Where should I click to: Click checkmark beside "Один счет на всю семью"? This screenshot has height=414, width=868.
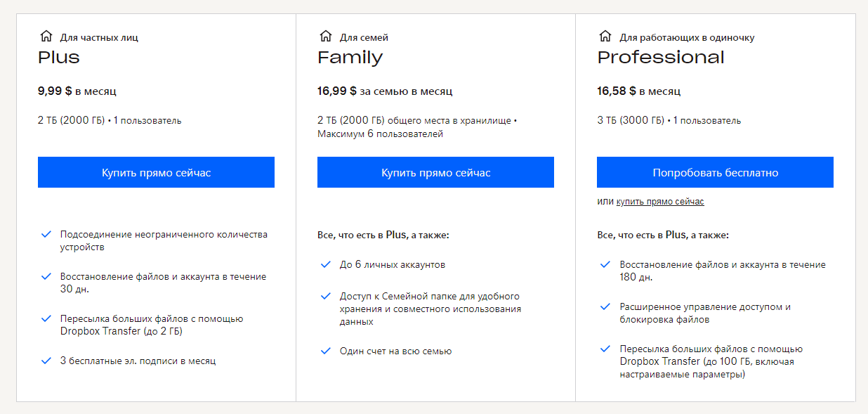tap(326, 351)
